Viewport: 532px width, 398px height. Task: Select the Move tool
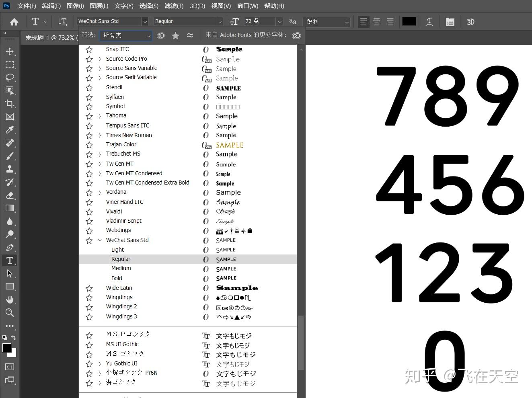click(10, 51)
